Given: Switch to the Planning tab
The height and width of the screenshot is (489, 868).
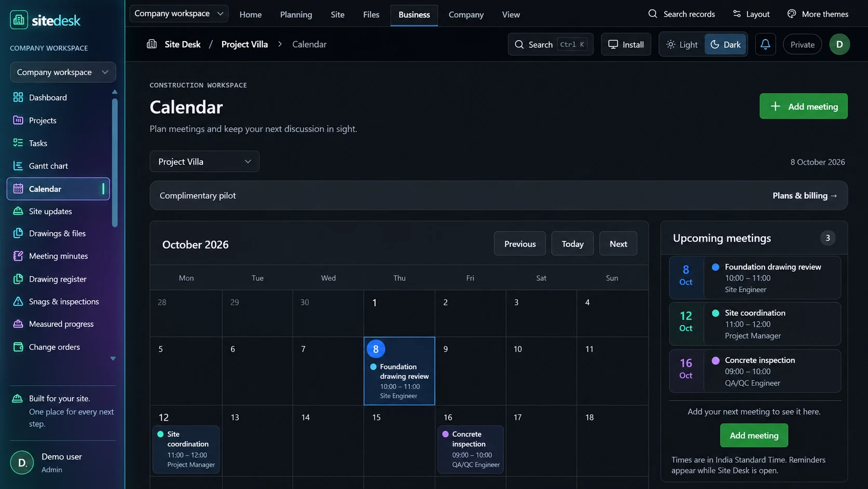Looking at the screenshot, I should (296, 15).
